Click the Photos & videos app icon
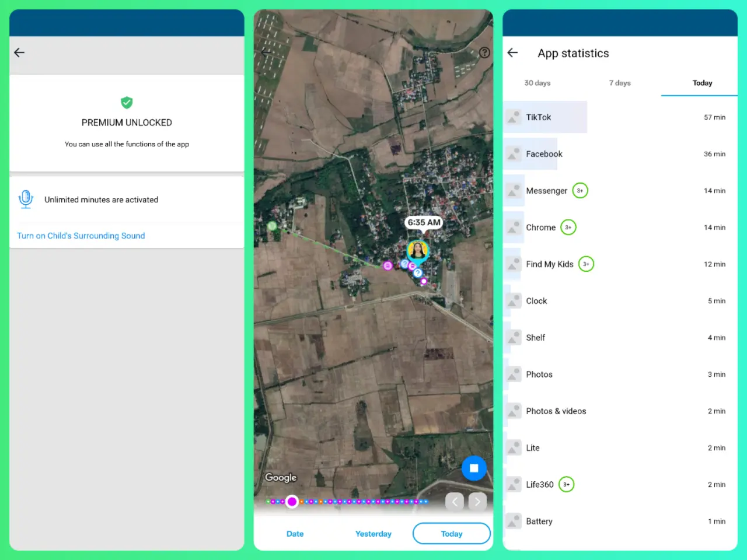Image resolution: width=747 pixels, height=560 pixels. 514,411
